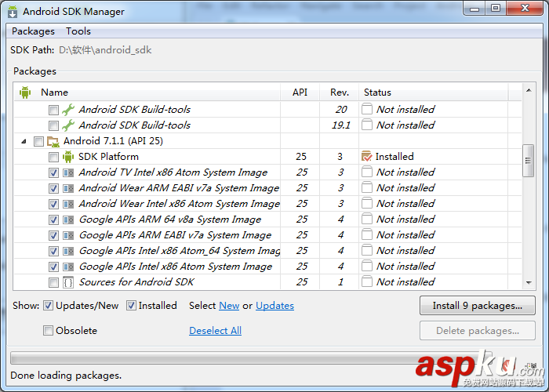Check Android SDK Build-tools rev 20
This screenshot has height=392, width=549.
click(x=53, y=111)
